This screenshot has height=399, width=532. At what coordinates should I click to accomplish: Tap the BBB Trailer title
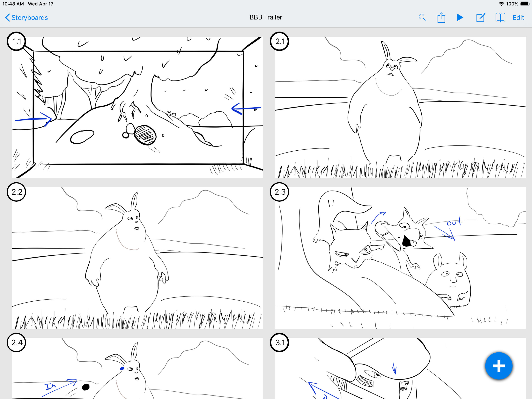[x=266, y=17]
